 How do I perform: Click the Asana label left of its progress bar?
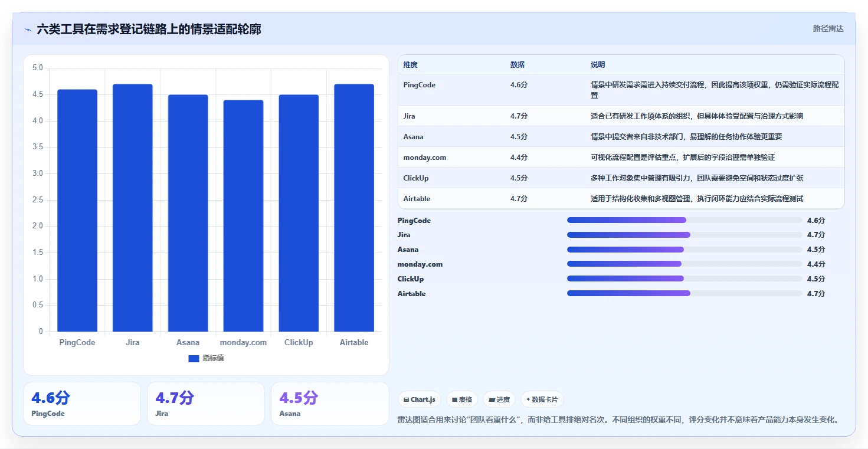(408, 250)
